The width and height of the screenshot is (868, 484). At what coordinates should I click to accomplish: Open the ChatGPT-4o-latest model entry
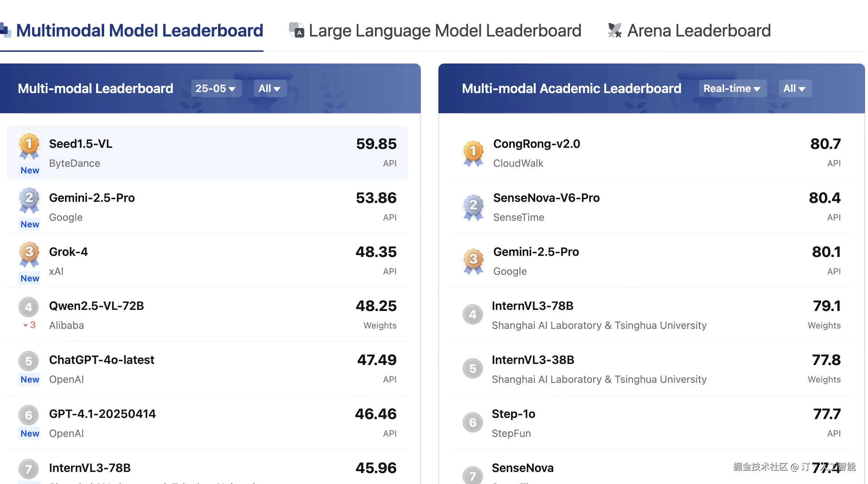point(102,360)
